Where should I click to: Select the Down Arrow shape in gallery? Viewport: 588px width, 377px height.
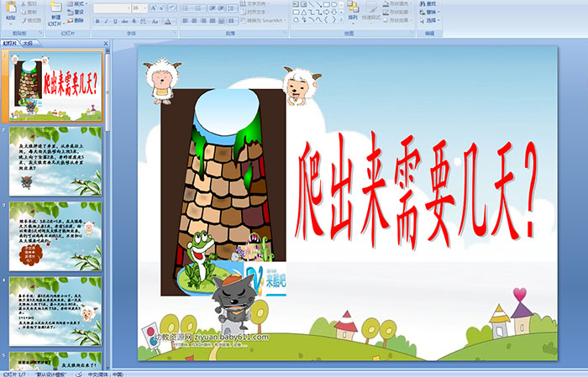tap(333, 13)
